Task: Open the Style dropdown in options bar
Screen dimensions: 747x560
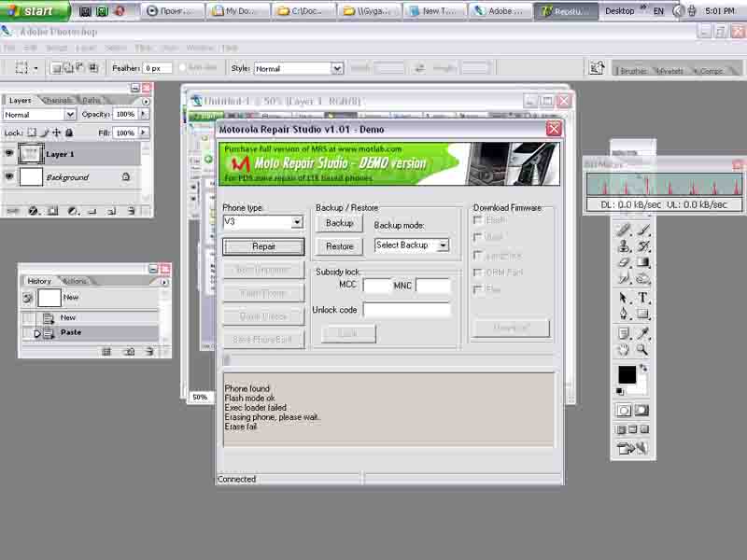Action: click(337, 68)
